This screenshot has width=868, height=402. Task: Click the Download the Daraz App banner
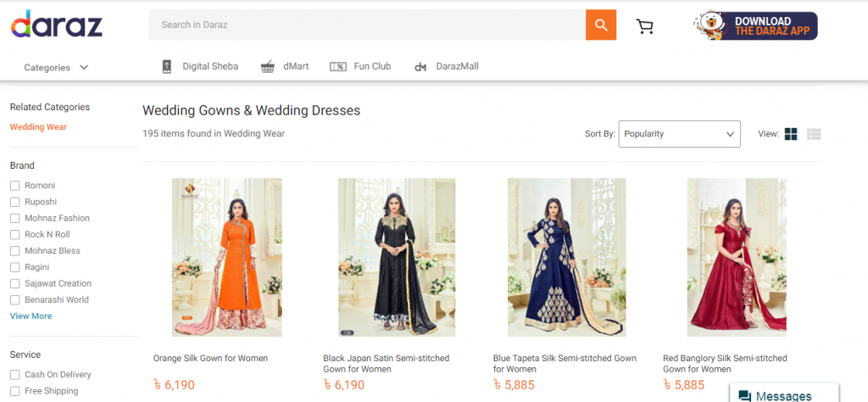755,26
